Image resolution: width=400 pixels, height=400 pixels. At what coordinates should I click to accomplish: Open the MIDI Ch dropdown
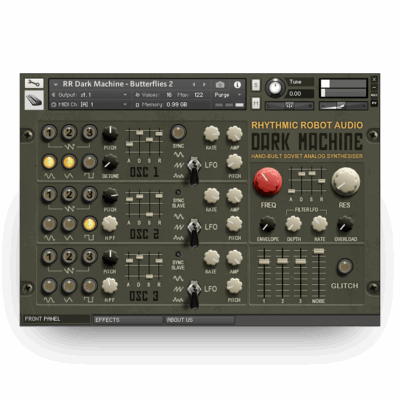[89, 105]
